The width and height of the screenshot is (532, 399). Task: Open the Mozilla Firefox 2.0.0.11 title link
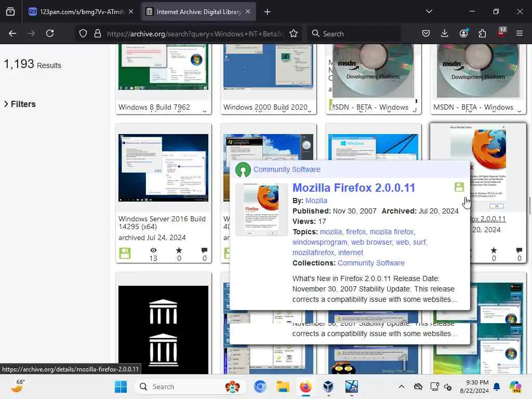point(353,188)
